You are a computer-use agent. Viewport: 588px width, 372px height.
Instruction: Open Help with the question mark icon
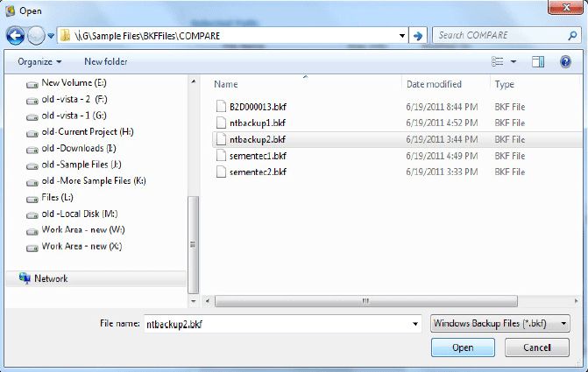tap(565, 61)
